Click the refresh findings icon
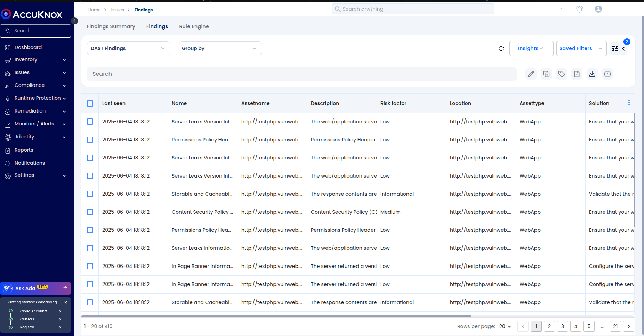 coord(501,49)
